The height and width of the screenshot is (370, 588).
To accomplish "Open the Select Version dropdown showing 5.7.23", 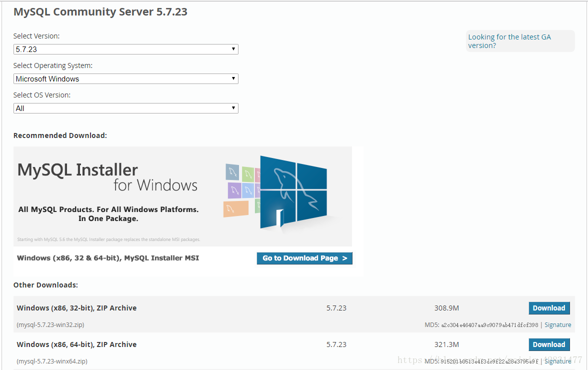I will point(125,49).
